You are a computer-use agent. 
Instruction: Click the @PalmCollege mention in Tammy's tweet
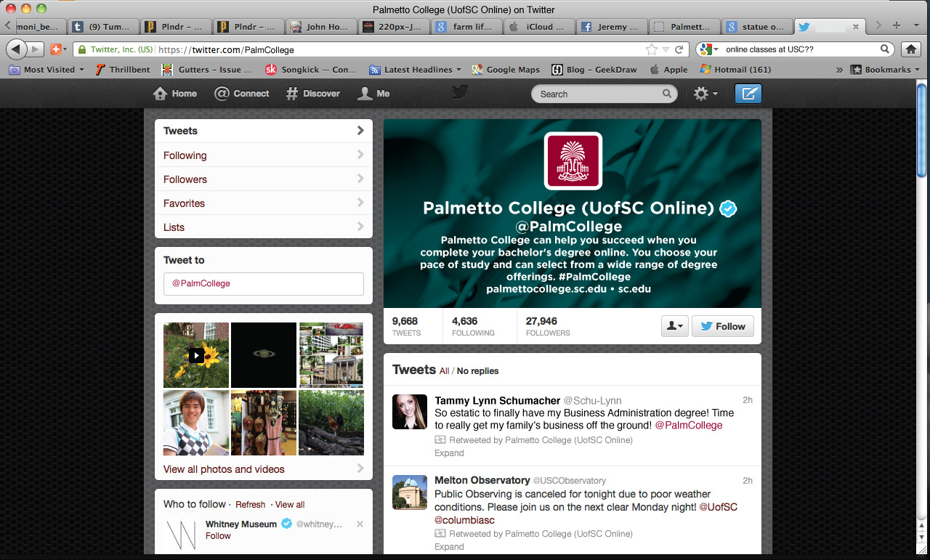point(689,426)
